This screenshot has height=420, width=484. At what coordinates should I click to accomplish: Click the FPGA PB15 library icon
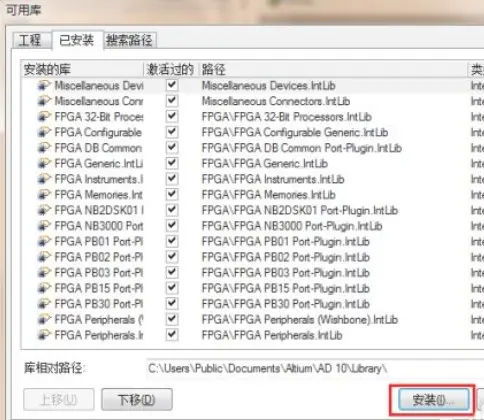tap(44, 288)
